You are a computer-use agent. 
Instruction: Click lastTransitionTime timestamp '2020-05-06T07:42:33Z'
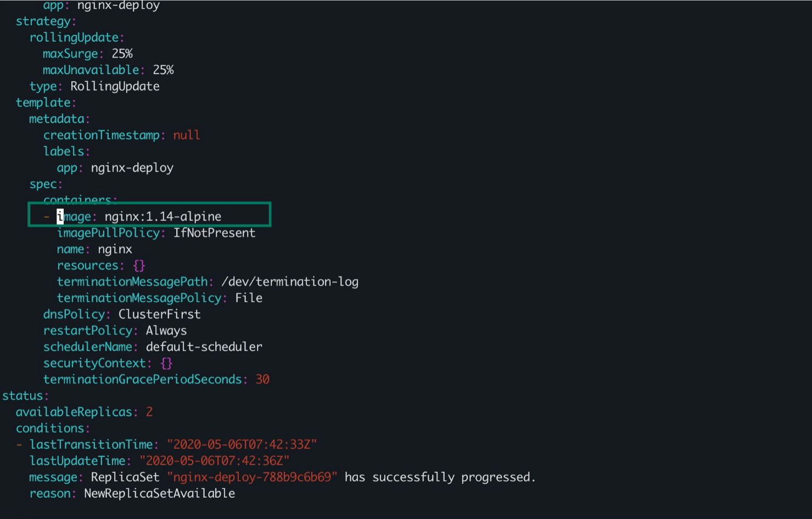pos(242,445)
